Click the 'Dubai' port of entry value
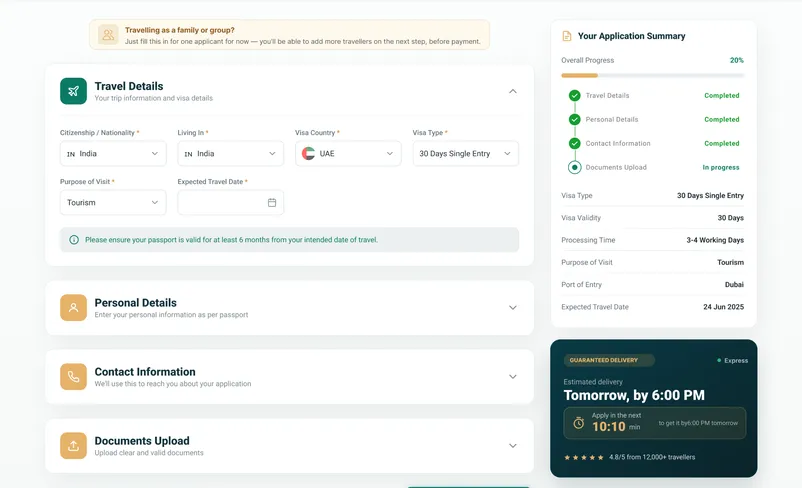This screenshot has width=802, height=488. [x=734, y=284]
